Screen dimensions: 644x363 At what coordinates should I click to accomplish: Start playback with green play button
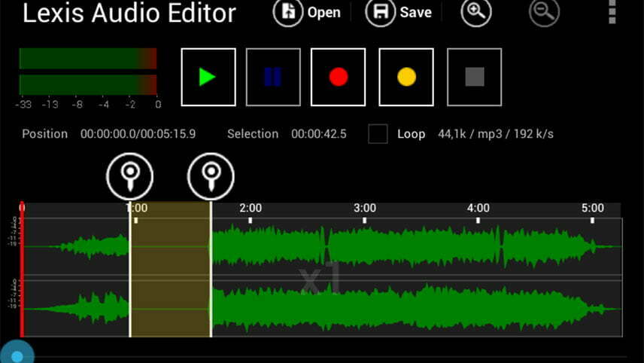[208, 77]
